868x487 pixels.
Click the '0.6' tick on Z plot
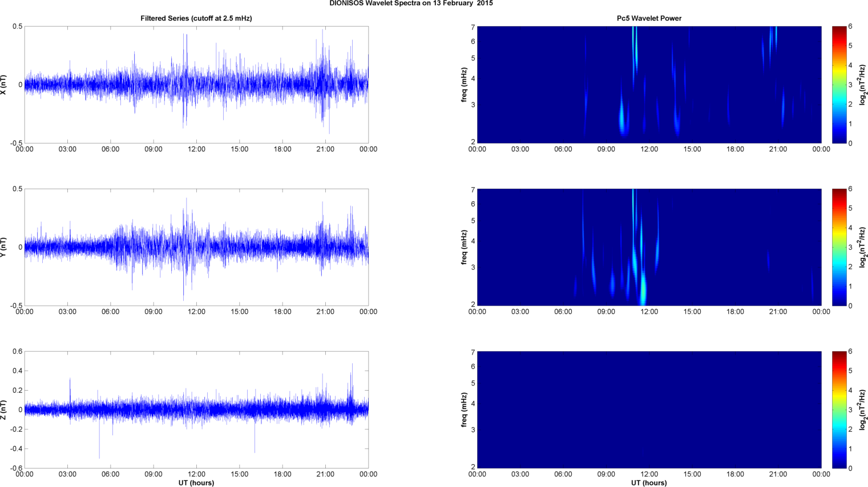tap(18, 352)
